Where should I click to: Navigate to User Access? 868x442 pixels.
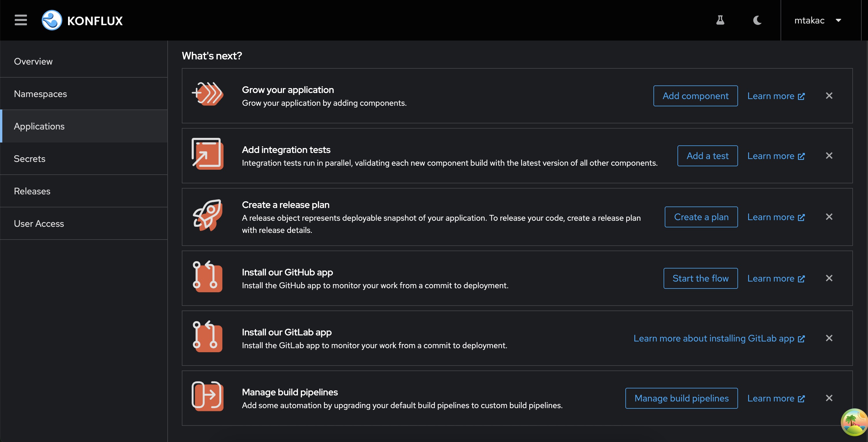click(x=39, y=224)
